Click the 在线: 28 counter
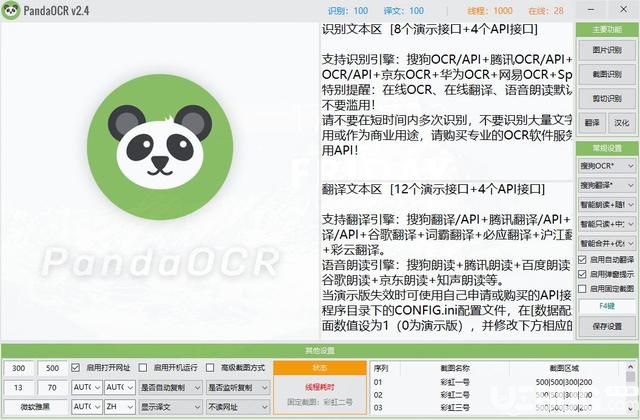The width and height of the screenshot is (640, 420). (x=546, y=11)
